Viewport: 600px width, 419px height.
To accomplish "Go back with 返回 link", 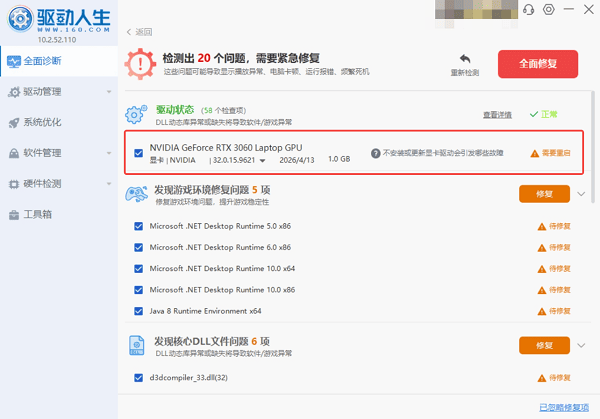I will point(139,32).
